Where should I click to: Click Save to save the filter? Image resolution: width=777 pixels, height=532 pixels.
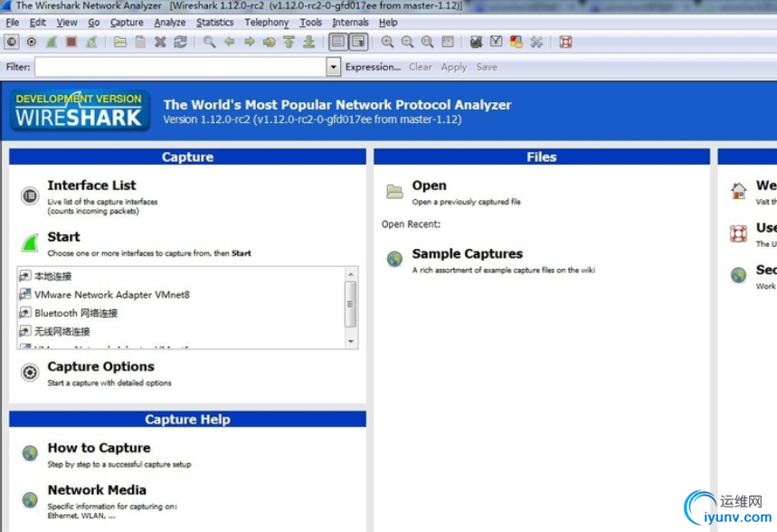point(487,67)
